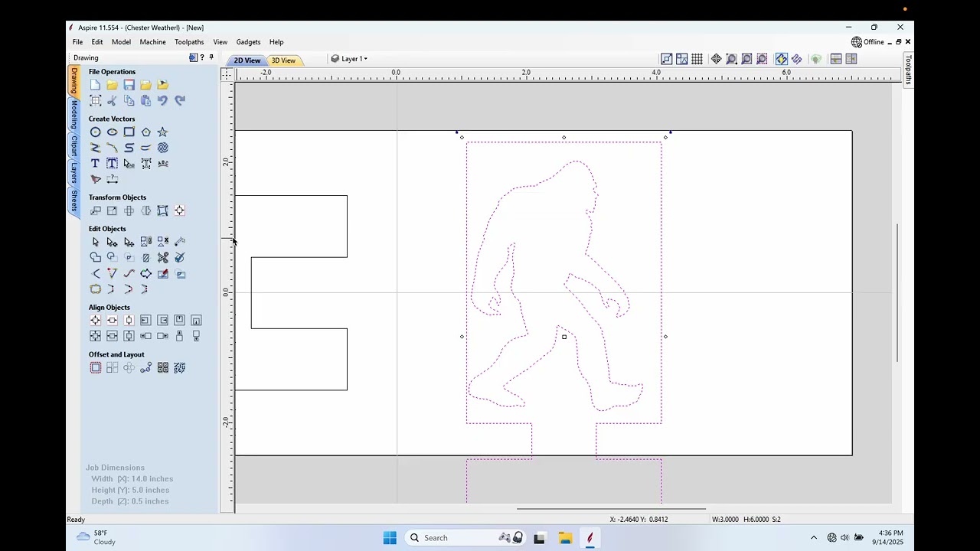Toggle vector view highlight icon in view toolbar

point(781,59)
